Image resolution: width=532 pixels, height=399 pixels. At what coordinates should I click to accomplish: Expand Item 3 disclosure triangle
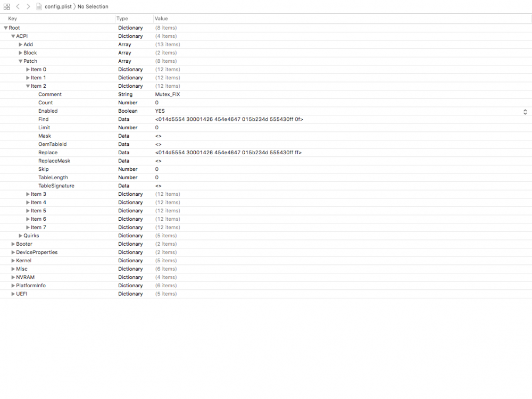(28, 194)
